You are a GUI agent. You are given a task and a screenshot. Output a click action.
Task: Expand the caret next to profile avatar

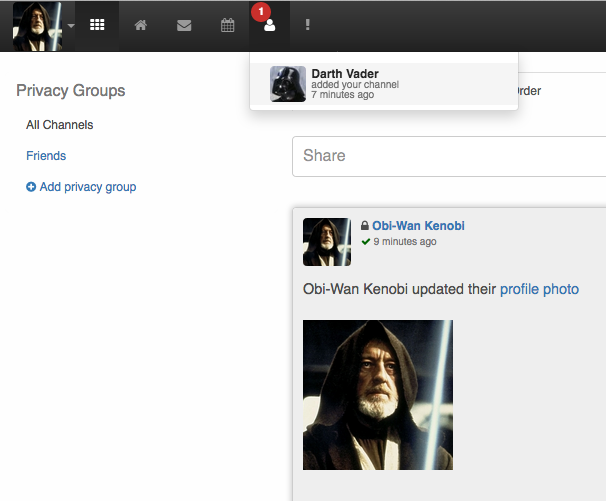pyautogui.click(x=71, y=26)
